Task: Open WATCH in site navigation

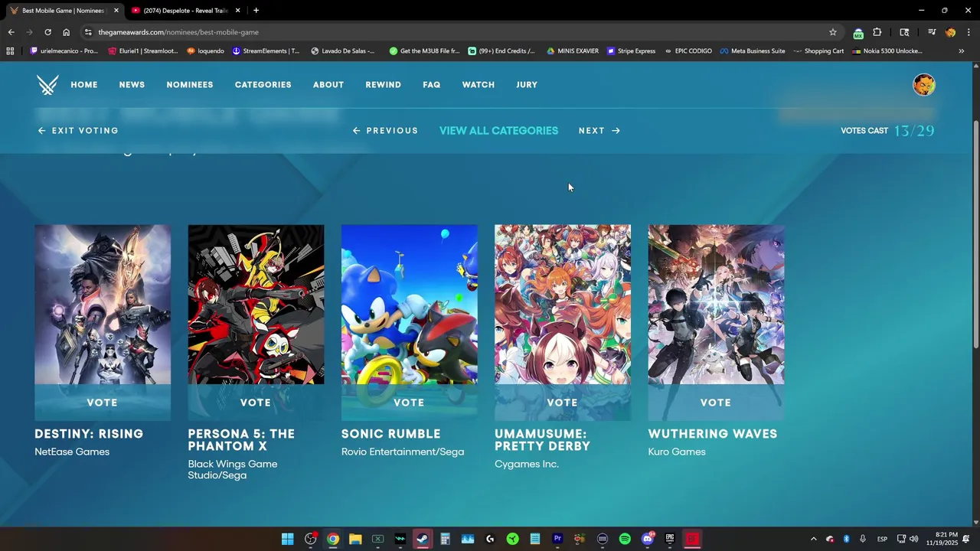Action: tap(479, 85)
